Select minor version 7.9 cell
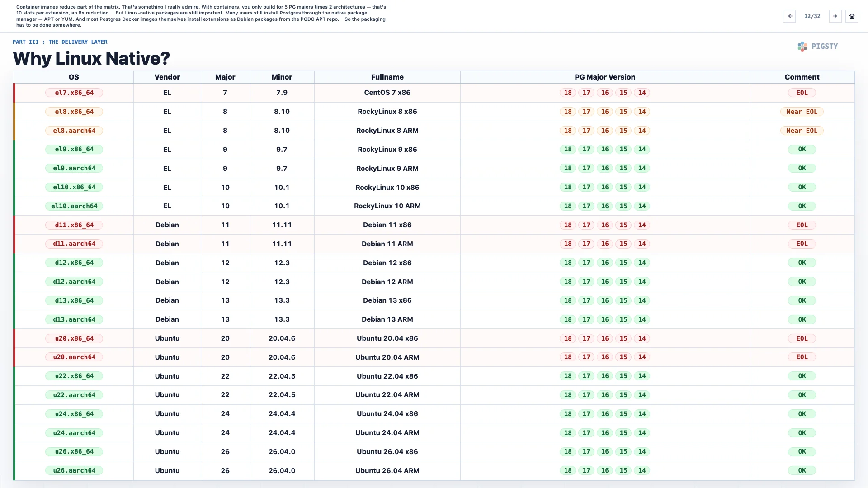The width and height of the screenshot is (868, 488). [282, 93]
